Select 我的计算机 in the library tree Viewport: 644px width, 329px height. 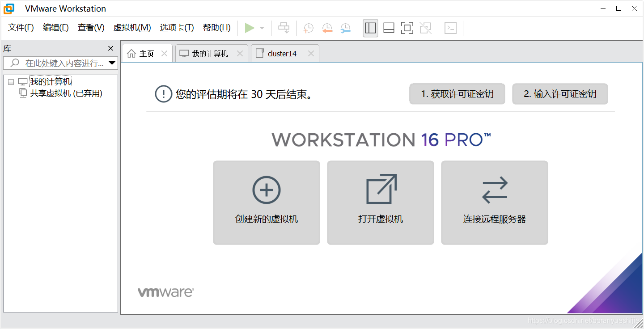click(x=51, y=82)
